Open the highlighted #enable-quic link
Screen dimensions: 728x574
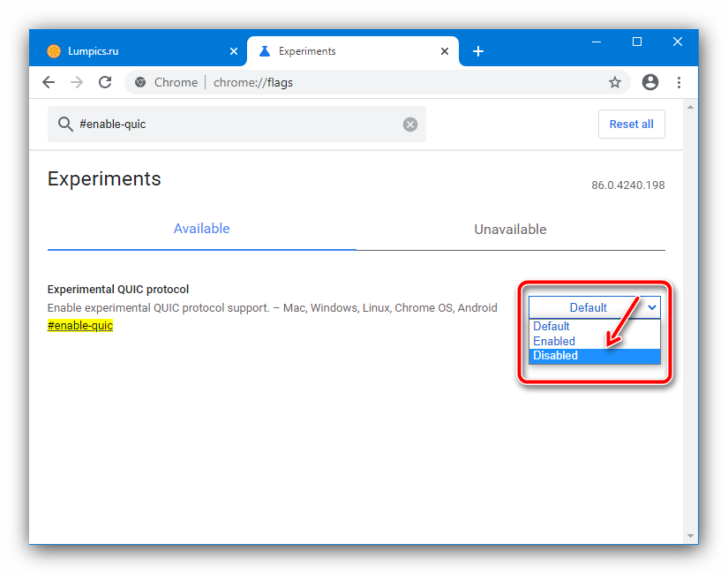click(x=80, y=325)
